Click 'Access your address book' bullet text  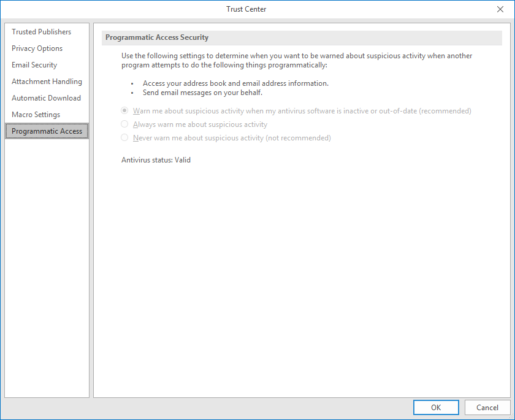[235, 83]
